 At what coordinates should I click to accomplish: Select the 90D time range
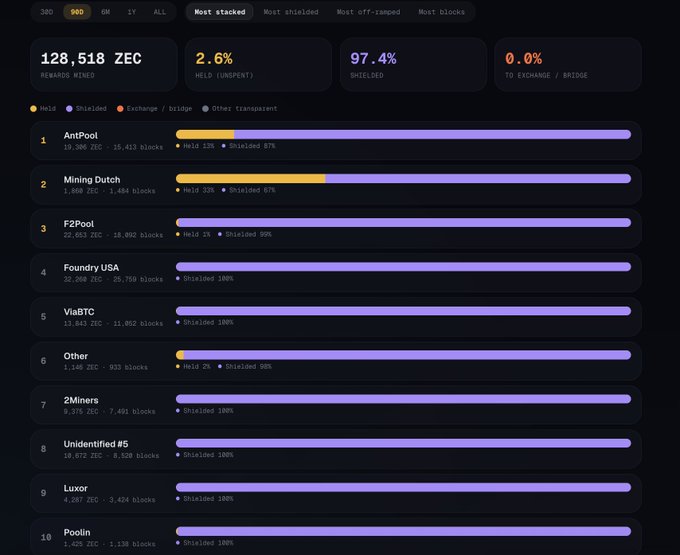pos(77,12)
